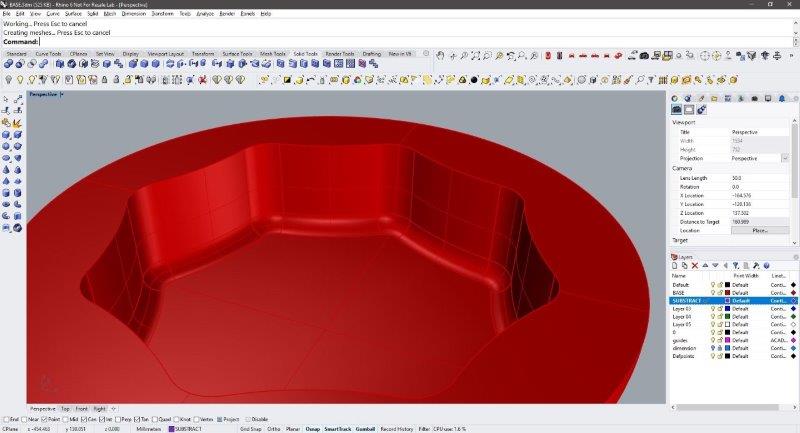The width and height of the screenshot is (800, 433).
Task: Click the red color swatch of BASE layer
Action: tap(728, 293)
